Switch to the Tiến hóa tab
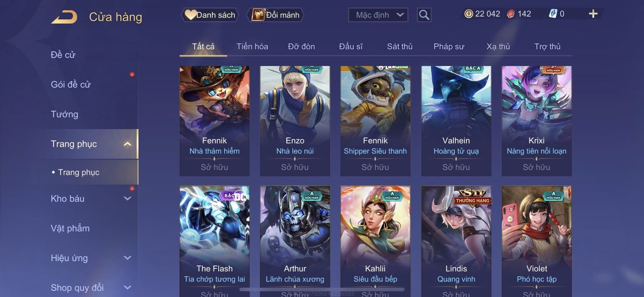The width and height of the screenshot is (644, 297). tap(252, 46)
